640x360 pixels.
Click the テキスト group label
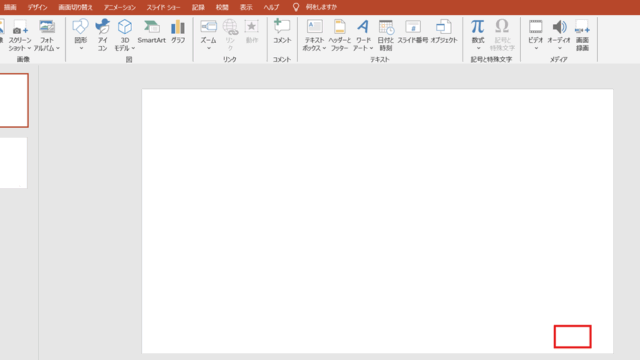(x=380, y=59)
